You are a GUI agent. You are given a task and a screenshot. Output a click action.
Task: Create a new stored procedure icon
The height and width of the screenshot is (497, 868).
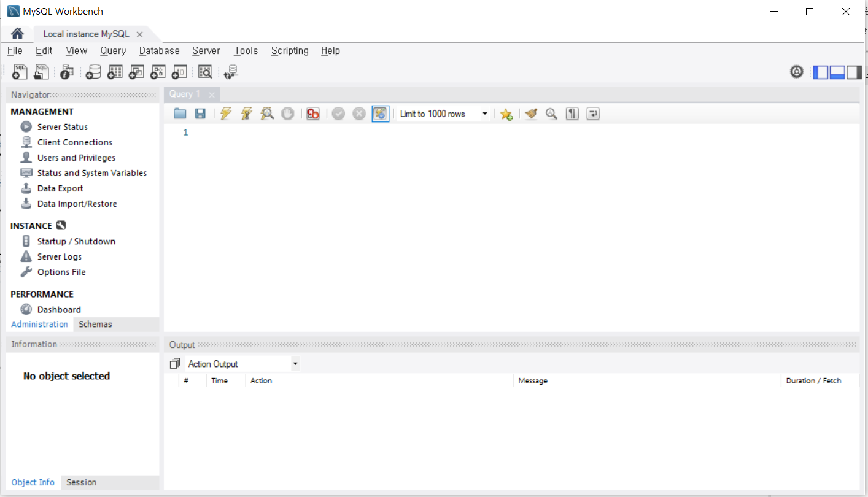click(158, 72)
